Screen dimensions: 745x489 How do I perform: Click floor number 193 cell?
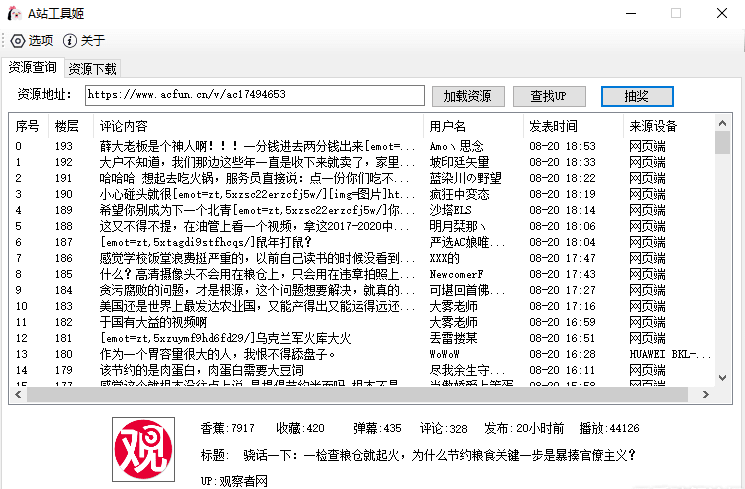(x=64, y=146)
